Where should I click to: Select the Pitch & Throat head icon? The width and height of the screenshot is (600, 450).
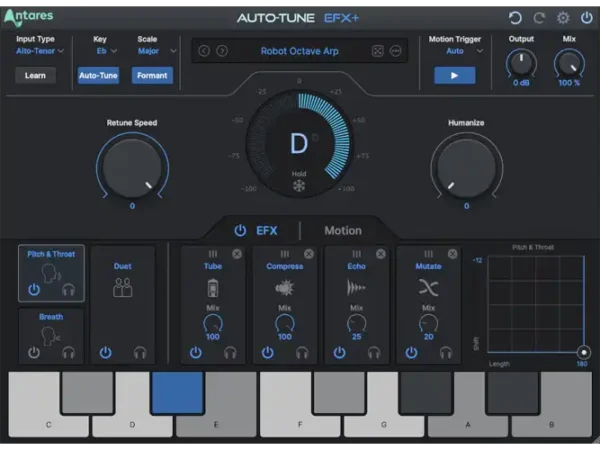click(51, 273)
